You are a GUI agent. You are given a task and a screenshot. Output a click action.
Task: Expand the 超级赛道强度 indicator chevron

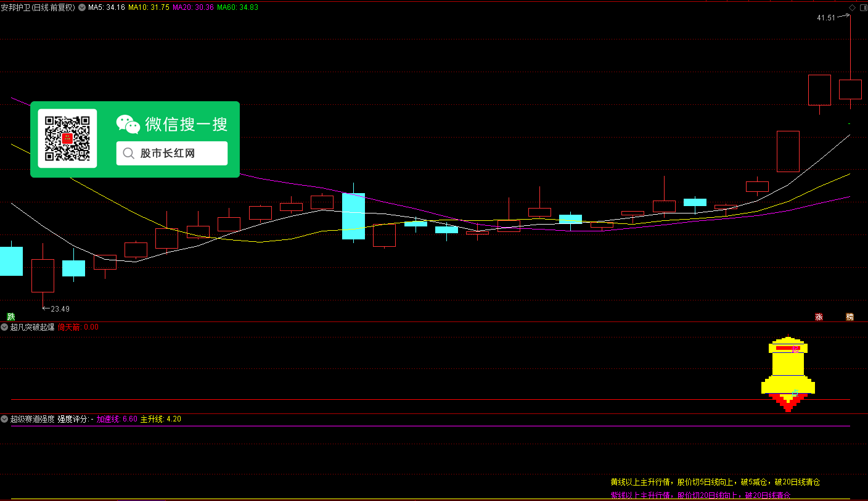pyautogui.click(x=4, y=419)
